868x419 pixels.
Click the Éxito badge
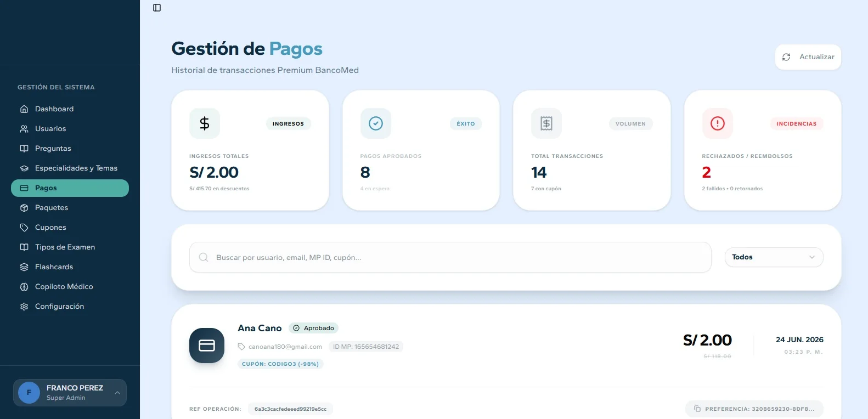tap(466, 124)
